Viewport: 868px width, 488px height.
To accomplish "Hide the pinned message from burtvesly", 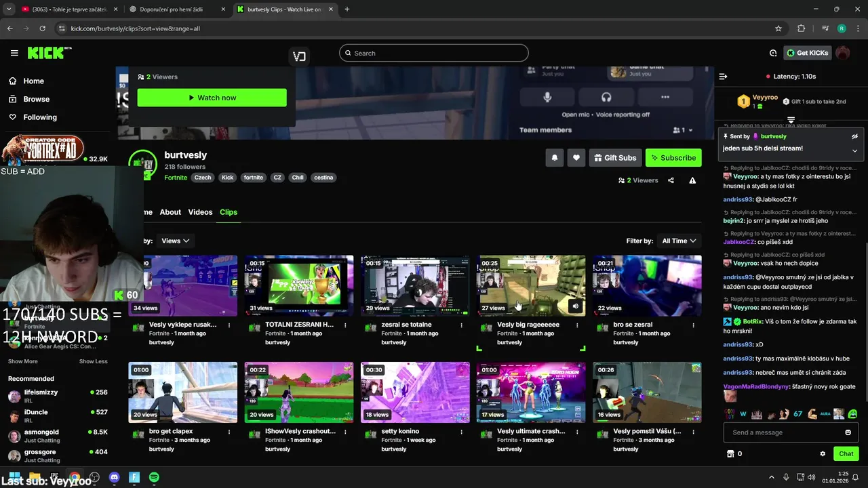I will click(854, 136).
